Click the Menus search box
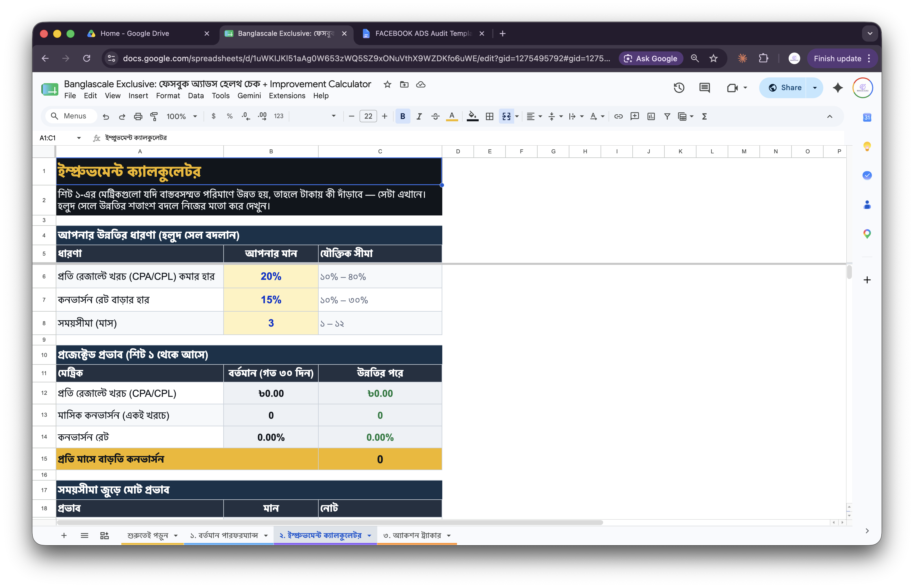The width and height of the screenshot is (914, 588). [x=71, y=116]
